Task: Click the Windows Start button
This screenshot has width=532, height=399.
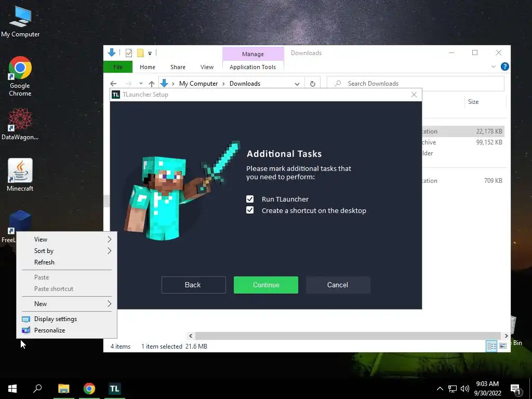Action: tap(12, 389)
